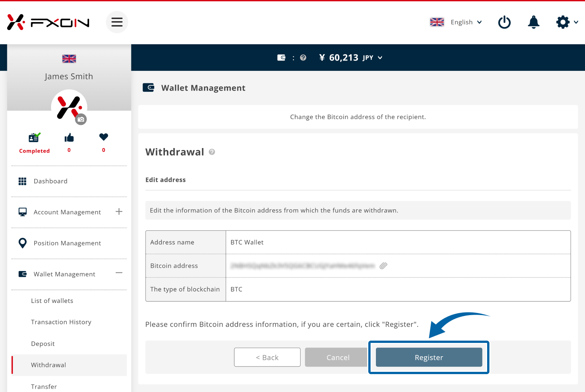Open Deposit submenu item
This screenshot has width=585, height=392.
pyautogui.click(x=43, y=344)
